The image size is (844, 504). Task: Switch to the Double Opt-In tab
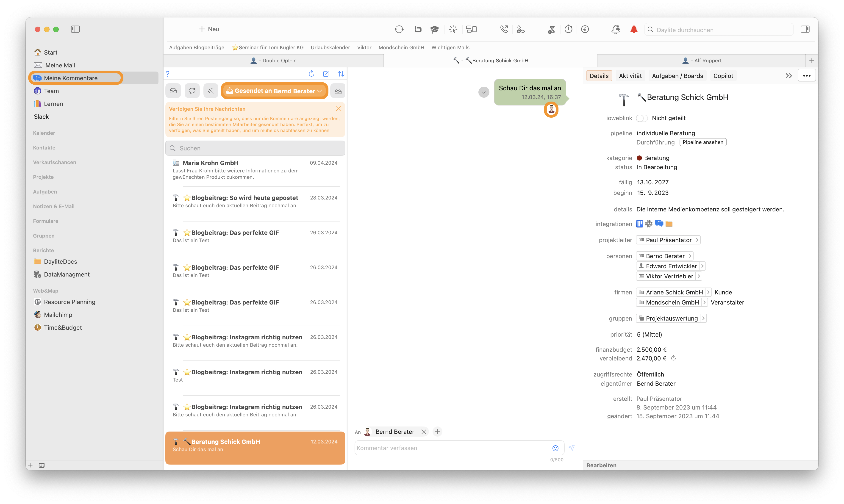273,61
